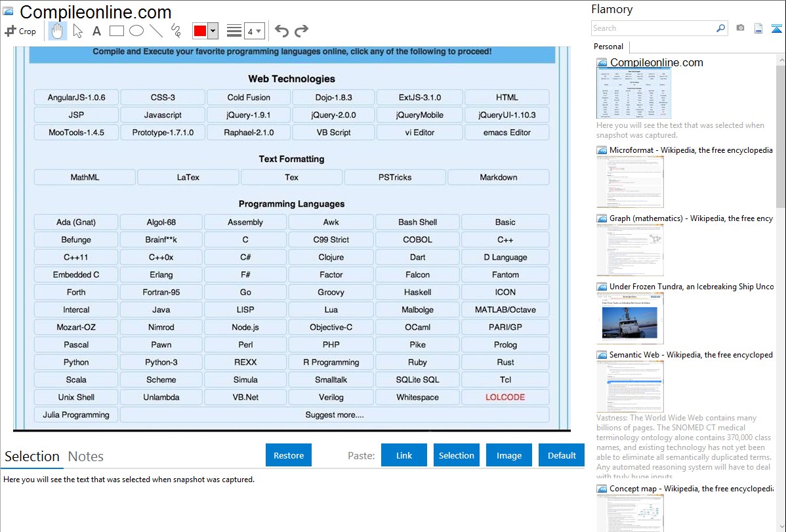
Task: Click the PSTricks cell
Action: pos(395,177)
